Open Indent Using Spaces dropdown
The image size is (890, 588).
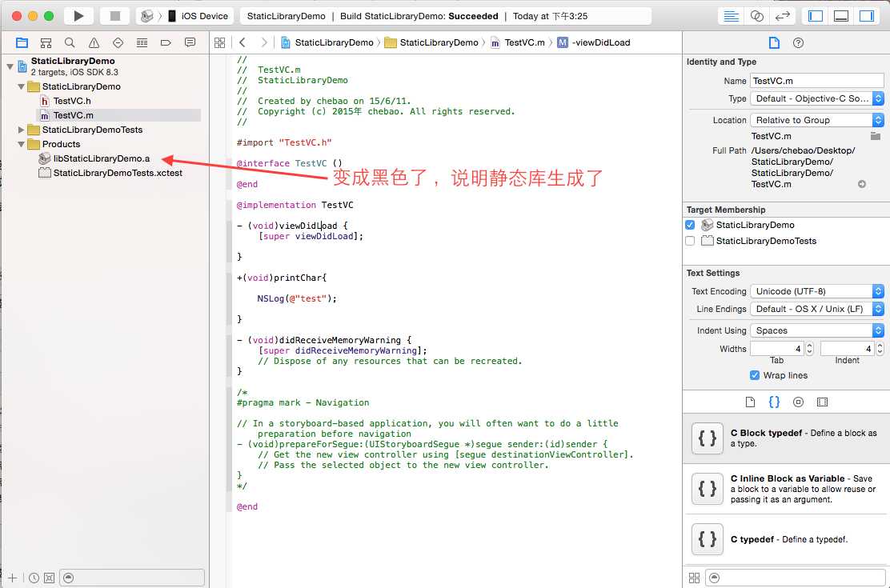pyautogui.click(x=817, y=331)
